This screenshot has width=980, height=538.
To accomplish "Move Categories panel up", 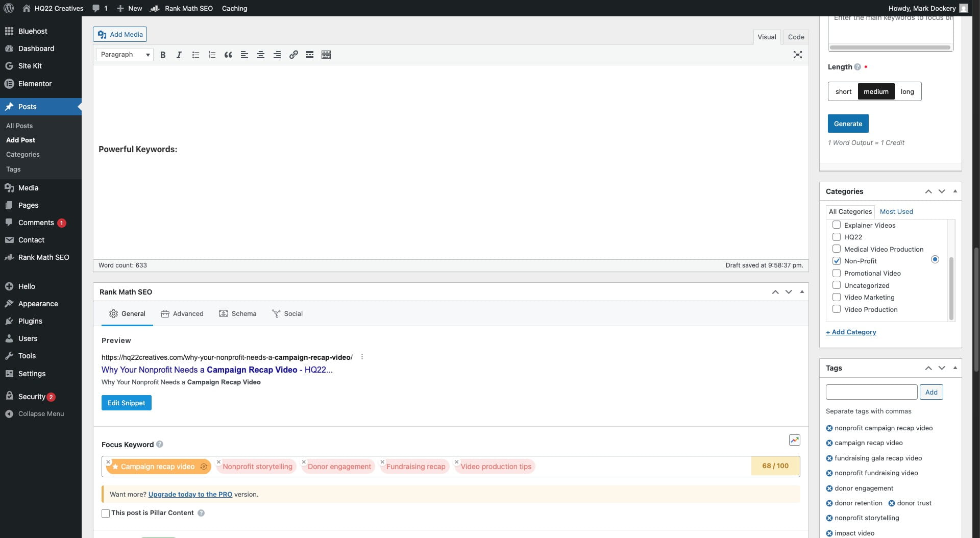I will (928, 191).
